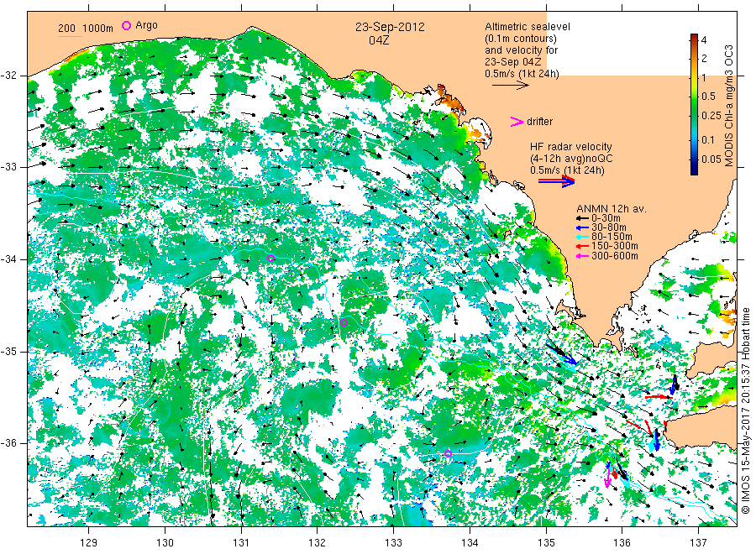Click the '-35' latitude axis label
The image size is (756, 554).
[8, 351]
